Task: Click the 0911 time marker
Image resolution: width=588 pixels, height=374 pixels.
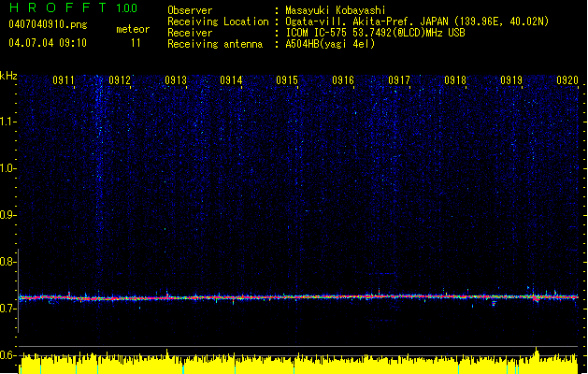Action: (64, 80)
